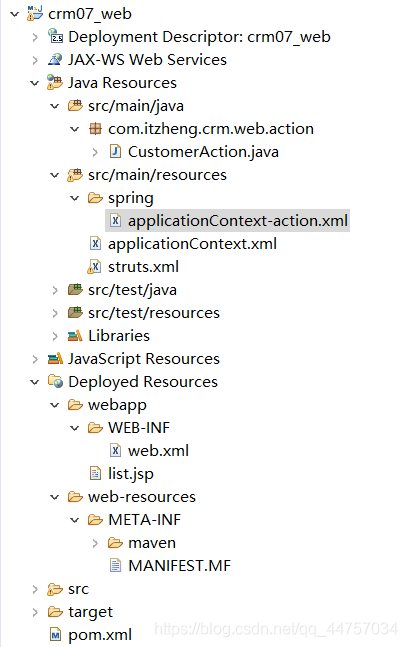Click the struts.xml warning file icon

95,267
